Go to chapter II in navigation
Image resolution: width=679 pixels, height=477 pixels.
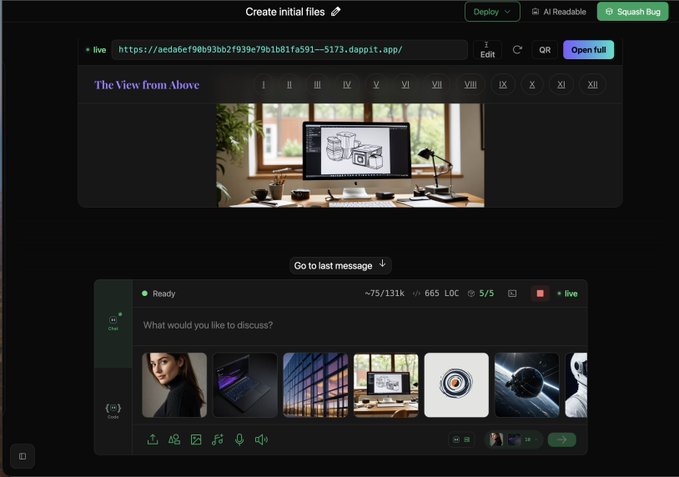pos(289,84)
